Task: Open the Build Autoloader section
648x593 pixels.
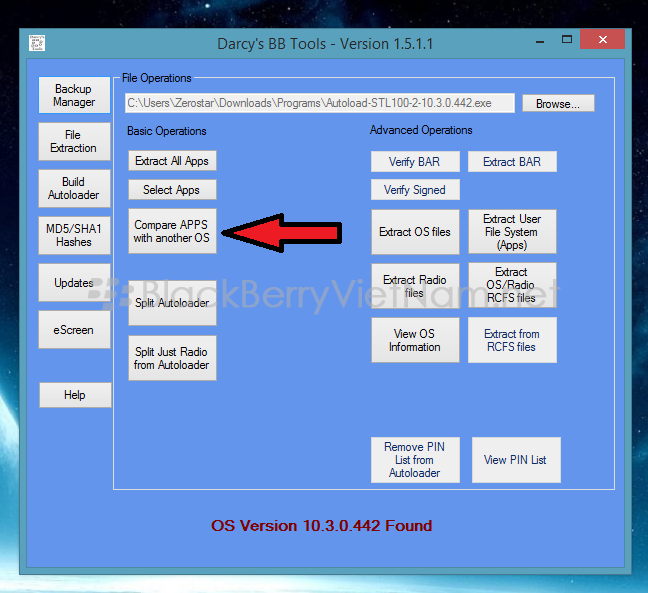Action: point(74,188)
